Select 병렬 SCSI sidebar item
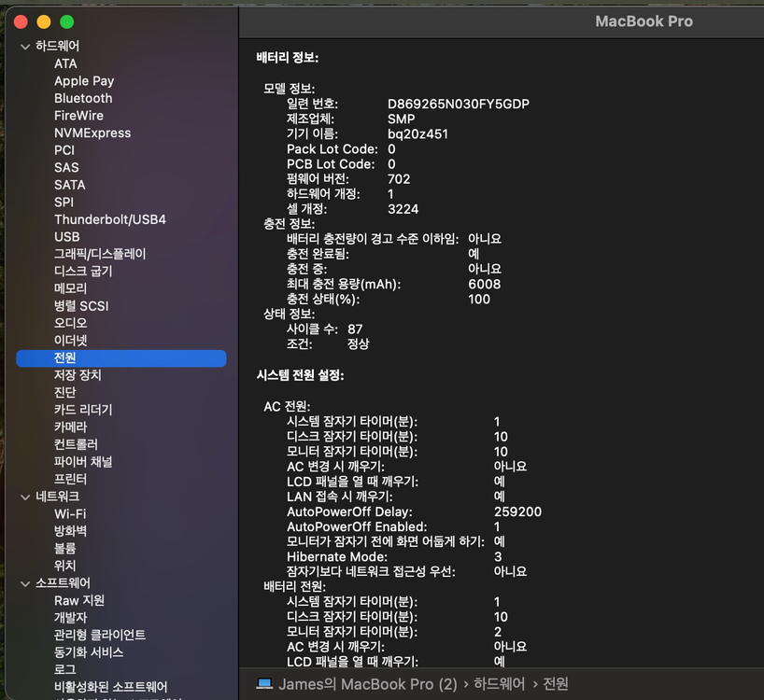 click(81, 306)
